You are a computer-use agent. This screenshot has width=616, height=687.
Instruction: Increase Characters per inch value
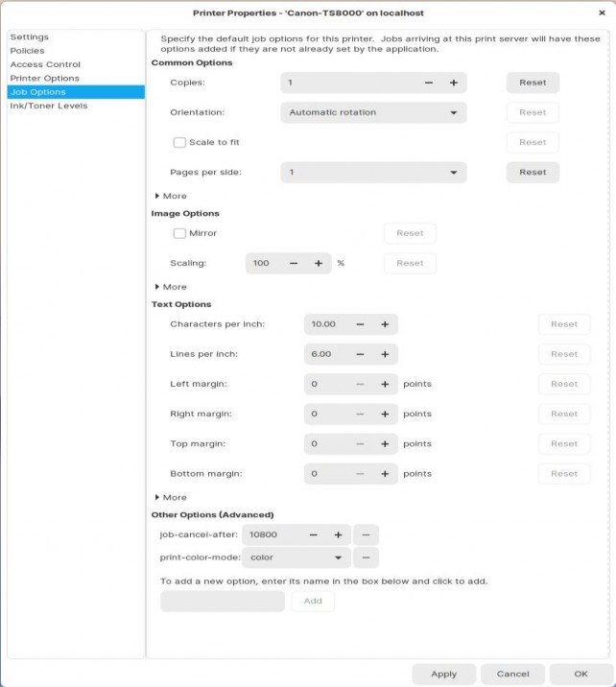point(385,324)
